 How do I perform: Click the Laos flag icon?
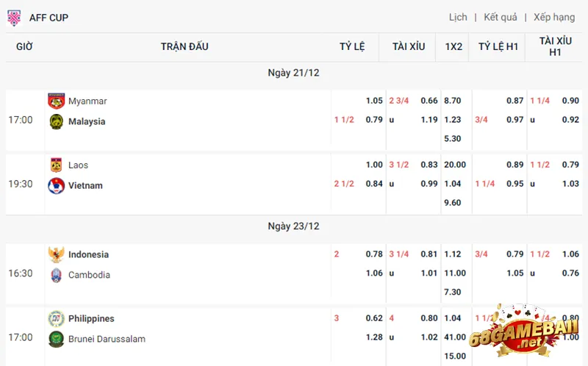pos(56,165)
